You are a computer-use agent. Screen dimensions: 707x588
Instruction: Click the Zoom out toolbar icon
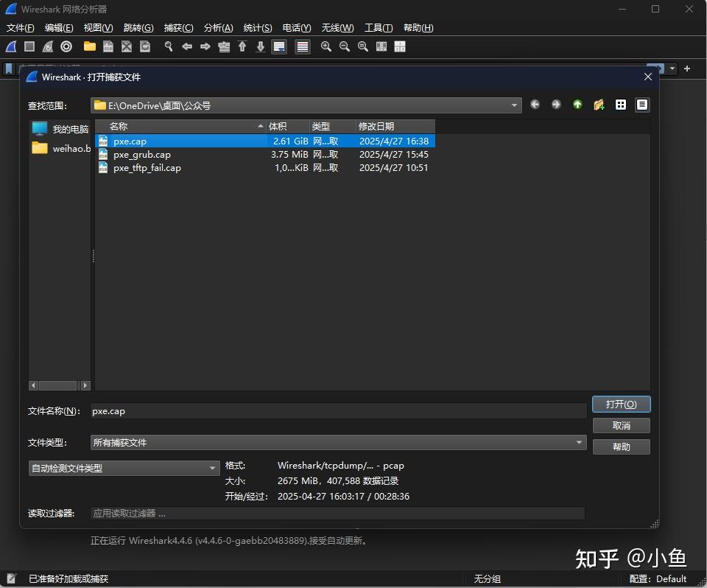point(345,46)
